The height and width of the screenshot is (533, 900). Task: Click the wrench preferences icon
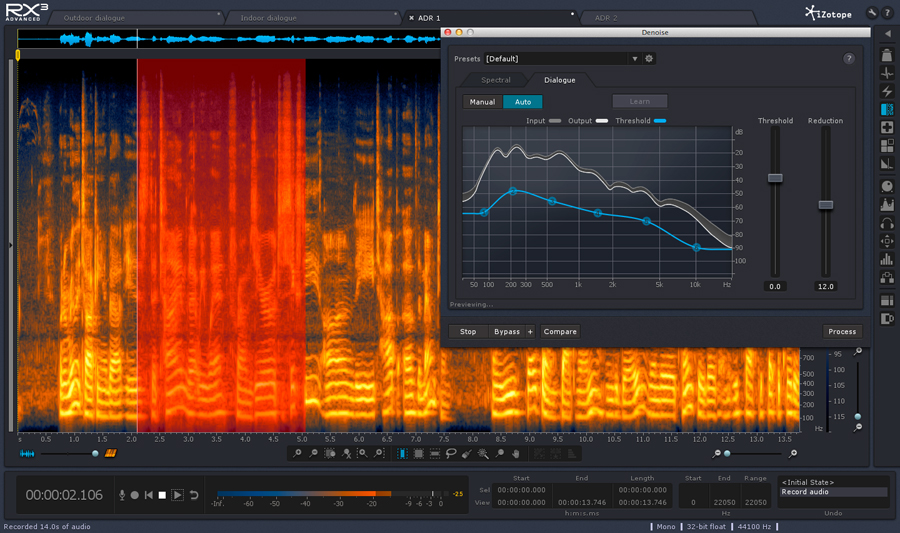click(x=872, y=13)
